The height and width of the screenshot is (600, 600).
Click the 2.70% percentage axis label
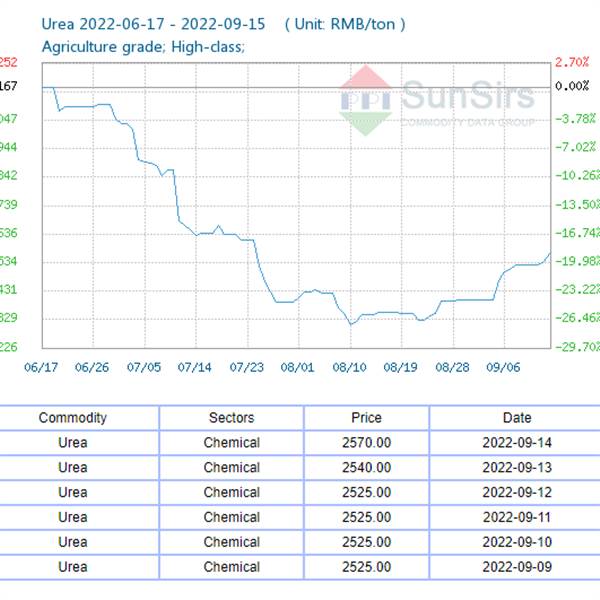tap(572, 62)
